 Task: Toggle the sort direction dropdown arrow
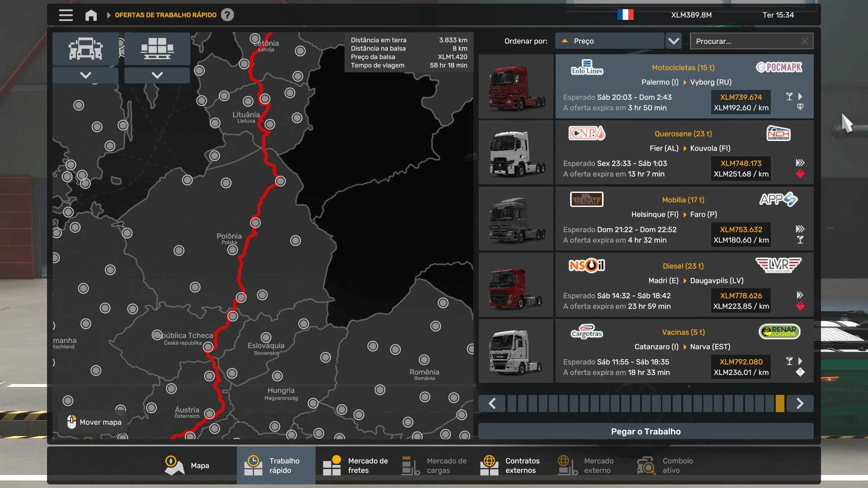click(x=674, y=41)
